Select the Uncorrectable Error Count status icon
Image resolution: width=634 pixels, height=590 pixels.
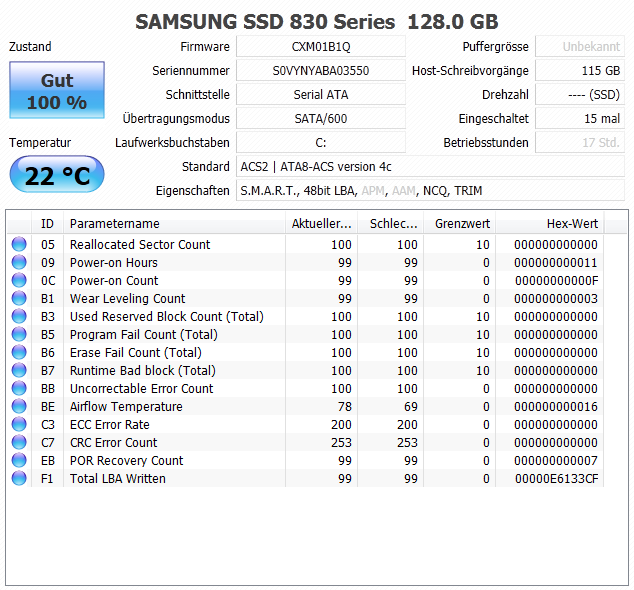[x=19, y=388]
